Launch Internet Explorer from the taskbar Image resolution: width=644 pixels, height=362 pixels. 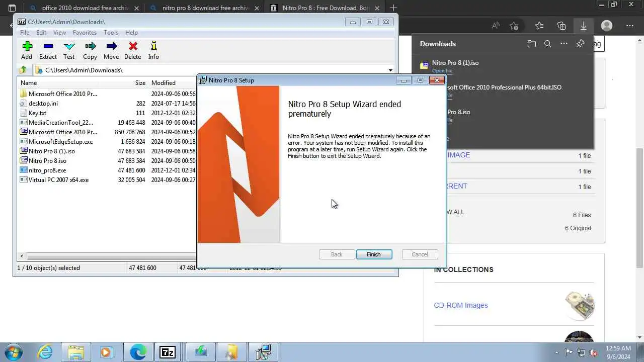pos(45,352)
